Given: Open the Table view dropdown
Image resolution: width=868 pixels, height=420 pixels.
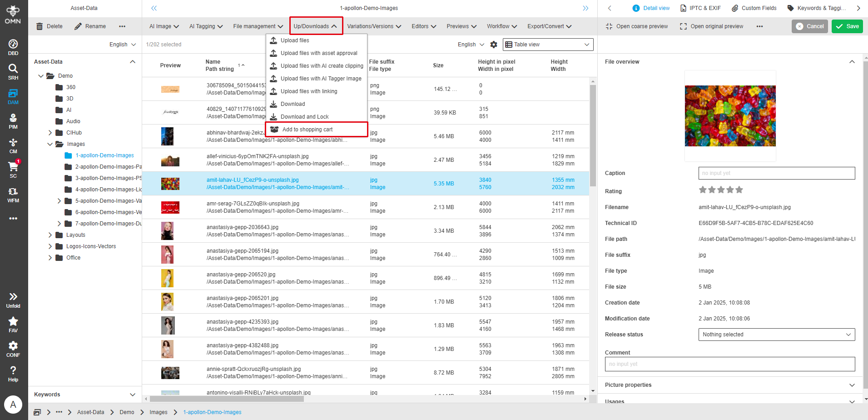Looking at the screenshot, I should [547, 45].
